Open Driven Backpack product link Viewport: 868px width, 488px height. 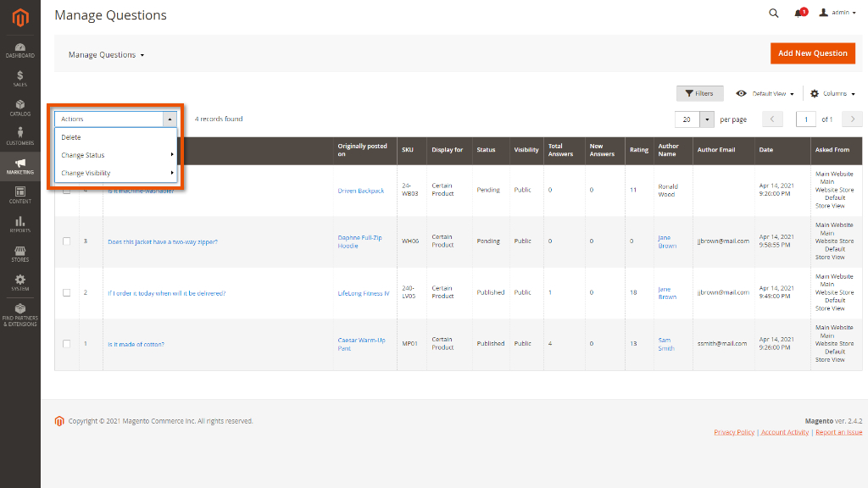(x=361, y=191)
